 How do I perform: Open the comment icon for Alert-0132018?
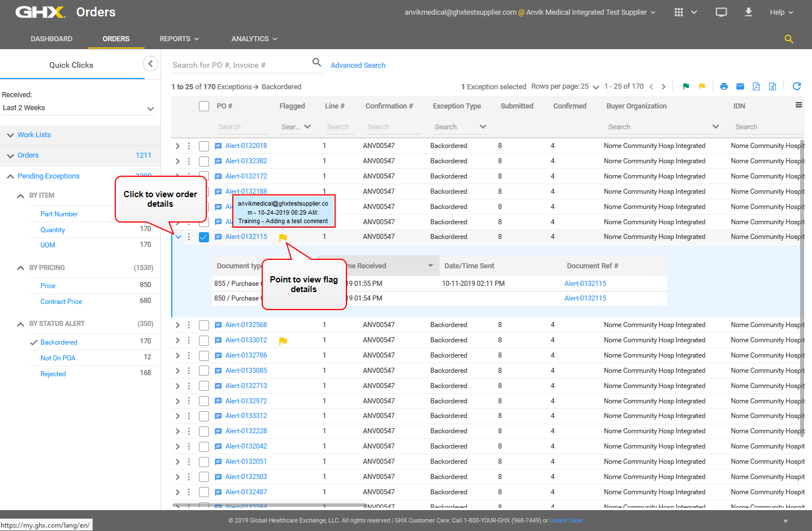(x=218, y=146)
